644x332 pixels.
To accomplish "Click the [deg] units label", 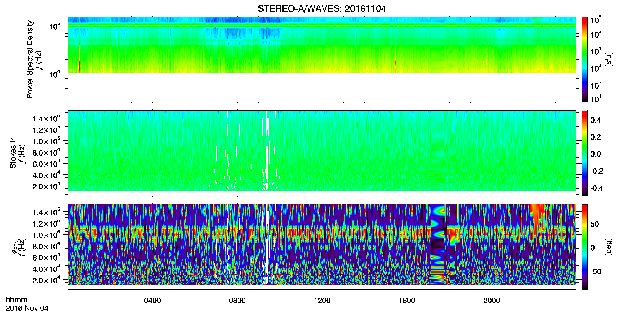I will coord(608,247).
